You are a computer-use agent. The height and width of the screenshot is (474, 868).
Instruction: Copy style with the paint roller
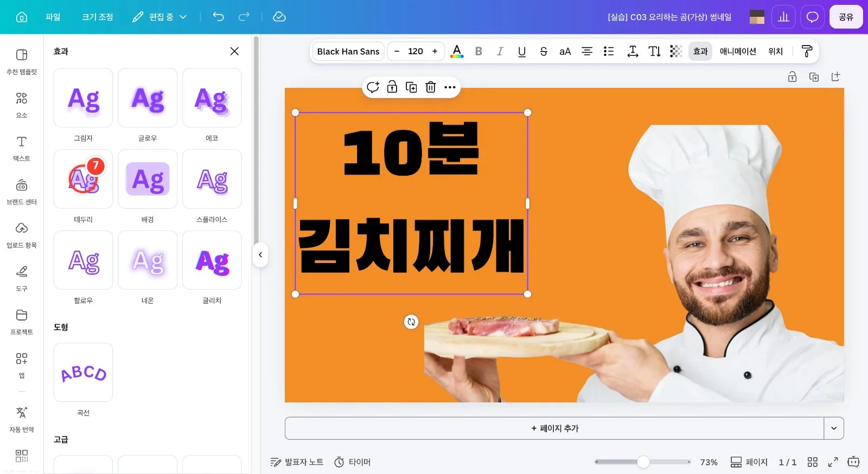pyautogui.click(x=807, y=51)
